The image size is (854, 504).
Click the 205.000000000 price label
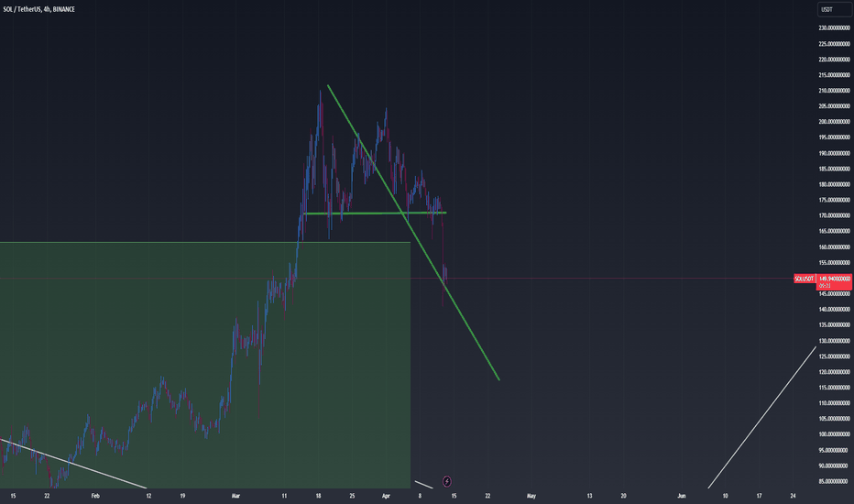coord(835,106)
